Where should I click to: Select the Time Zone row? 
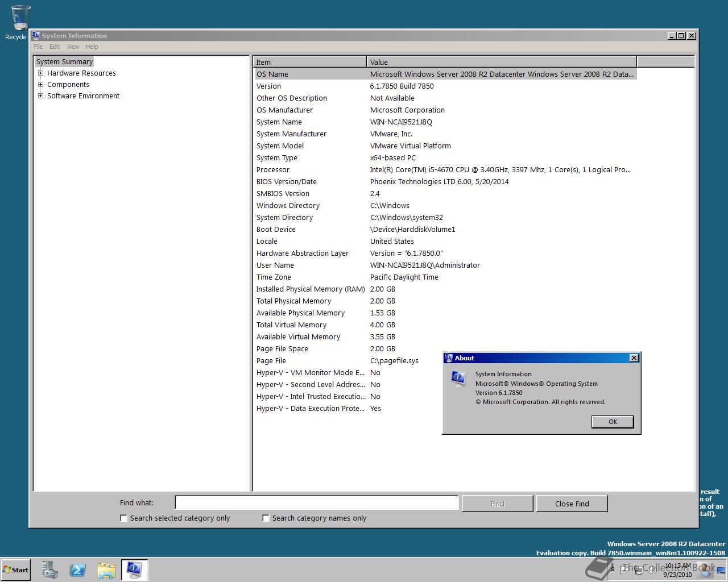coord(445,277)
